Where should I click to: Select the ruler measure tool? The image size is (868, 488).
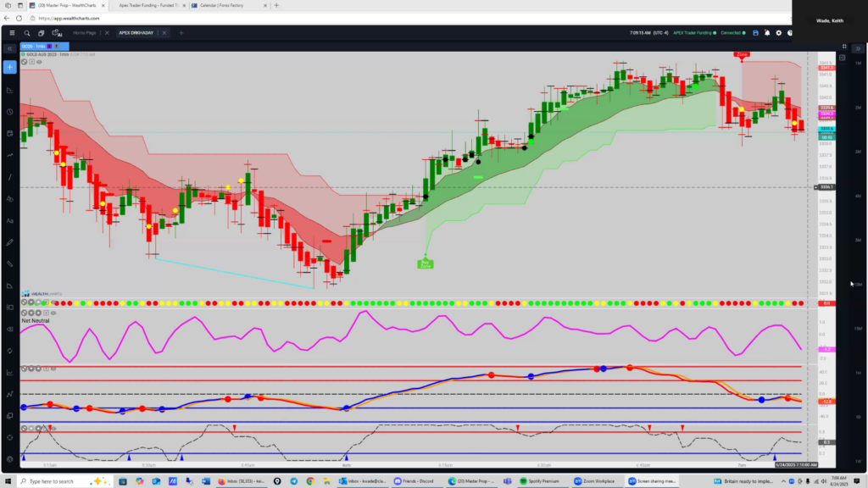[x=10, y=264]
